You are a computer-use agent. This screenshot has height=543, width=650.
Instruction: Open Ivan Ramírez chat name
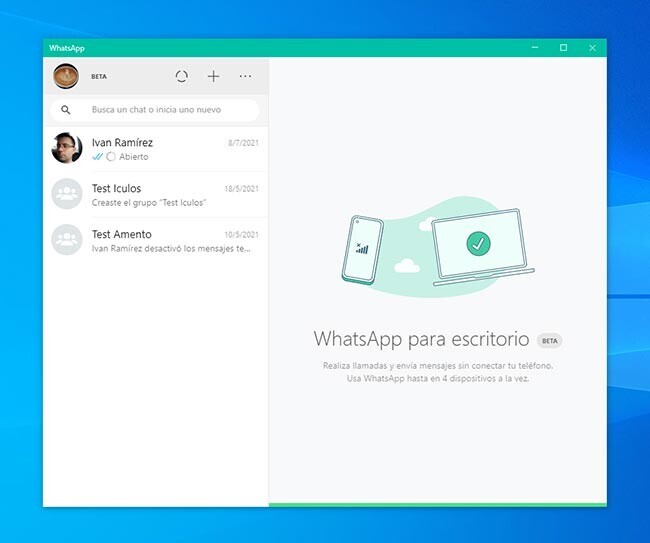122,143
